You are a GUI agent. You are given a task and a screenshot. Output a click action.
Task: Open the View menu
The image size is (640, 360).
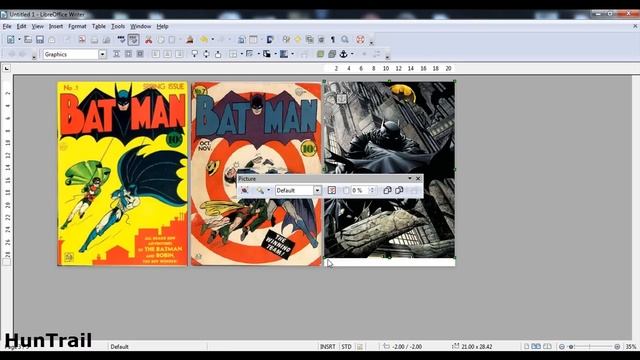tap(38, 26)
